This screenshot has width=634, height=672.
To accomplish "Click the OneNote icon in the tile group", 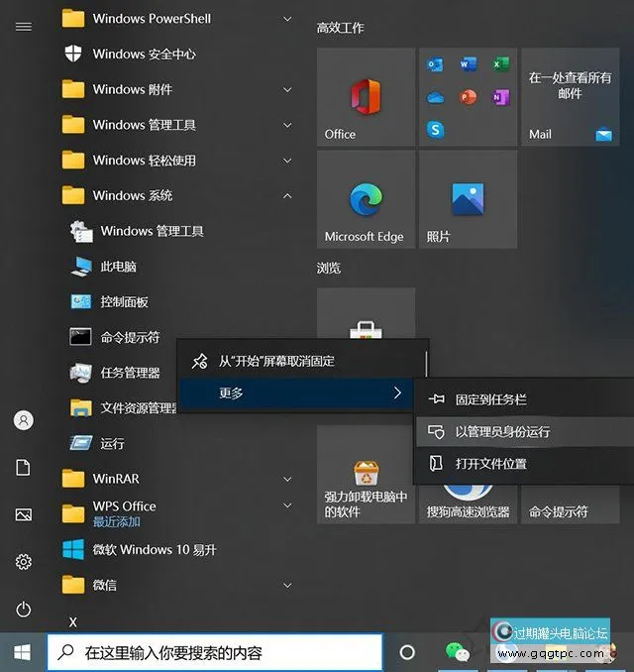I will 500,97.
